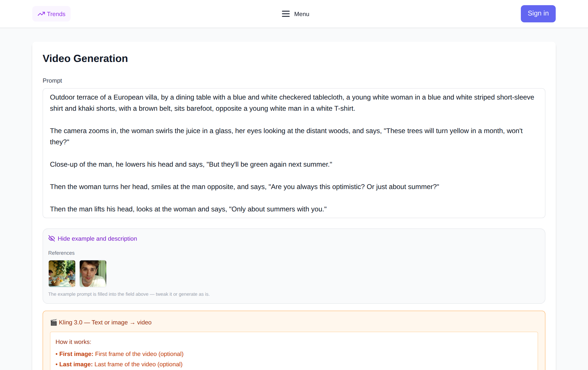Viewport: 588px width, 370px height.
Task: Open the Trends page button
Action: 51,14
